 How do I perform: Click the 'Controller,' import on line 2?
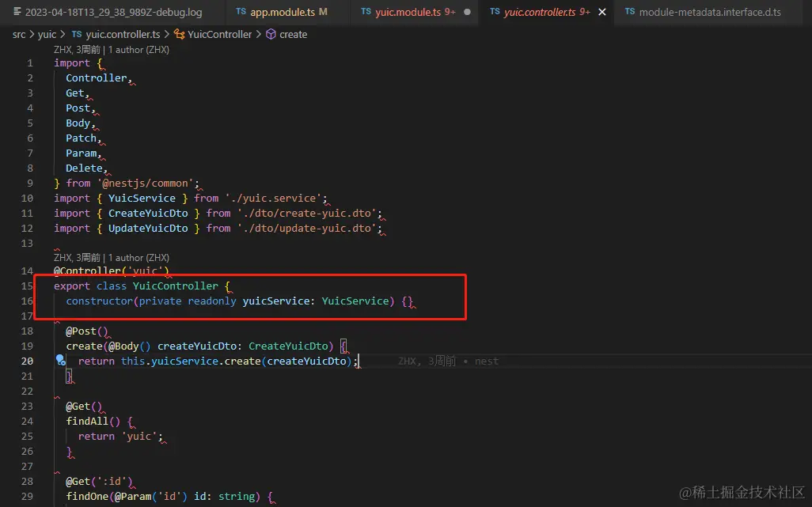[98, 78]
